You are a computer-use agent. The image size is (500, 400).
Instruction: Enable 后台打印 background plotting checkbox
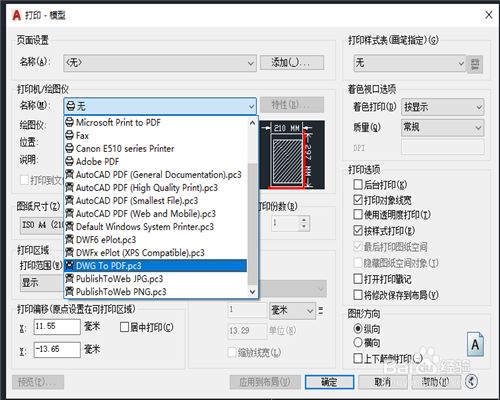pyautogui.click(x=358, y=184)
